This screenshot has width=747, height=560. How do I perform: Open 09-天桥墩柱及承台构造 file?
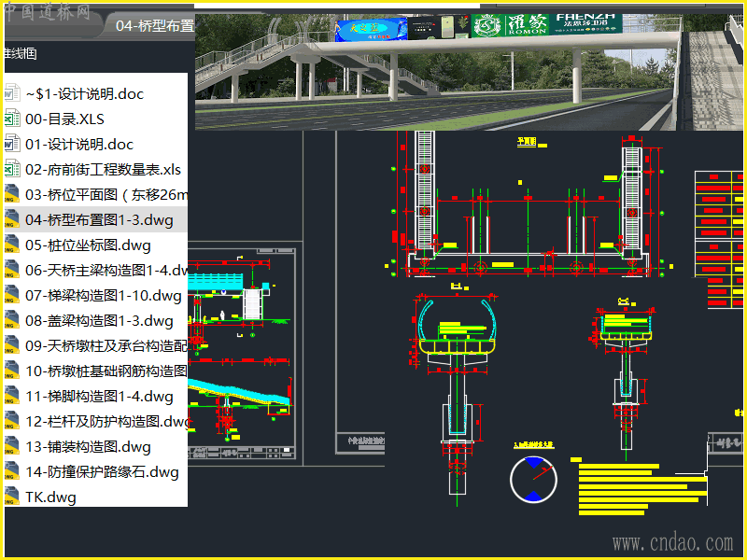click(106, 345)
